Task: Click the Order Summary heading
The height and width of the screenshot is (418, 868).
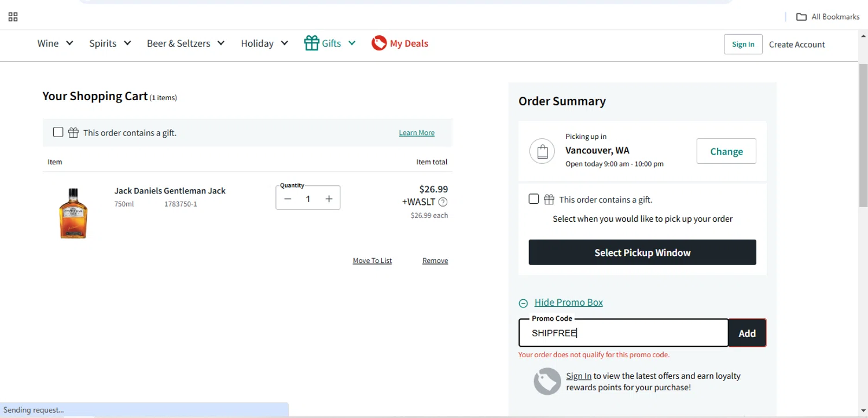Action: (x=562, y=101)
